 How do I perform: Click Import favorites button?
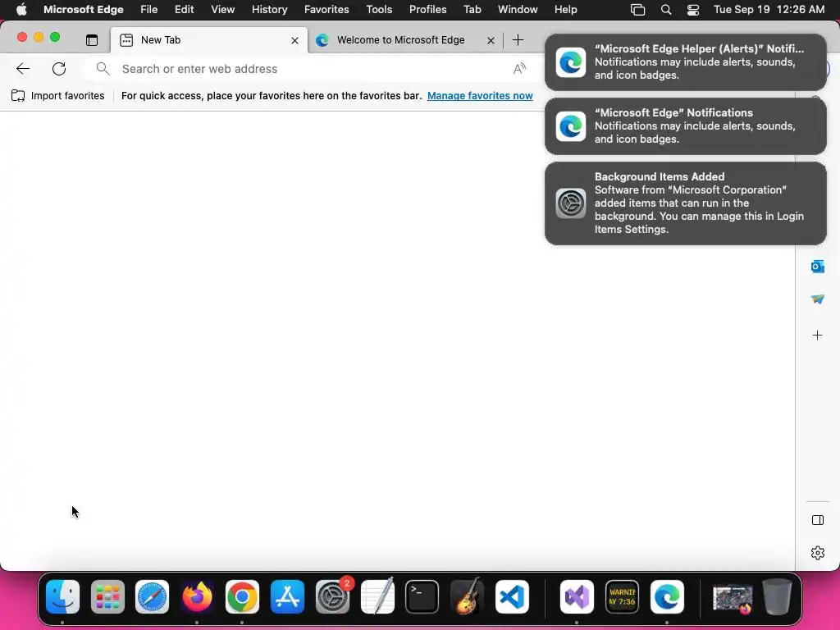point(58,96)
